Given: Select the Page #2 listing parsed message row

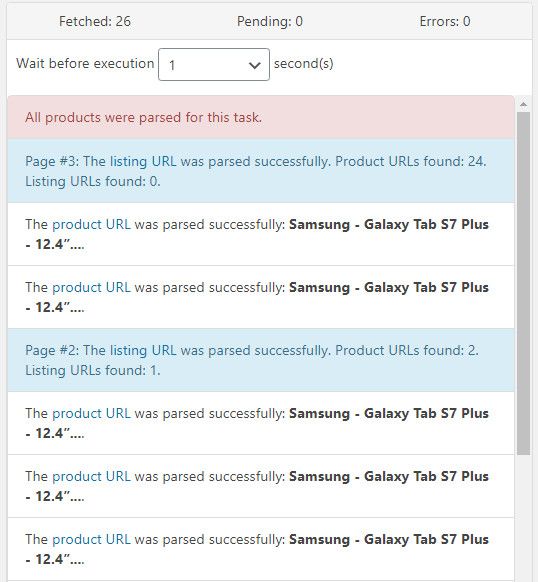Looking at the screenshot, I should [x=261, y=360].
